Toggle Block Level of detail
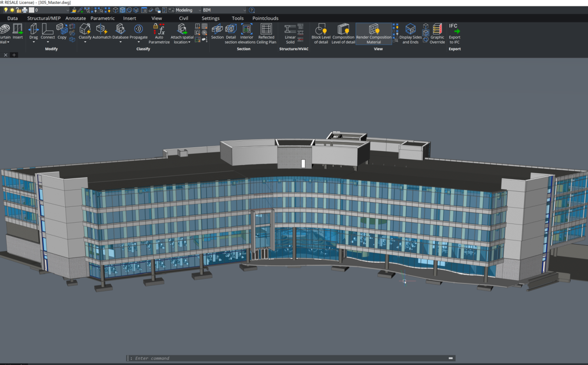 click(321, 33)
